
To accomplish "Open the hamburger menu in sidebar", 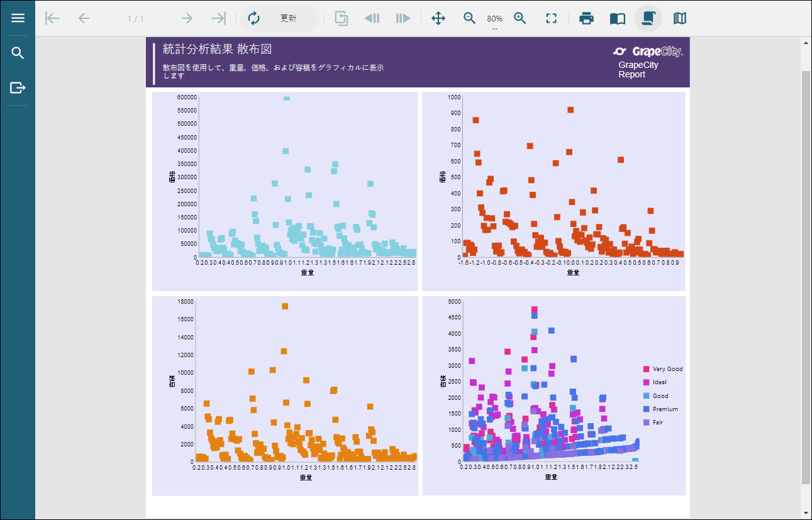I will tap(18, 18).
